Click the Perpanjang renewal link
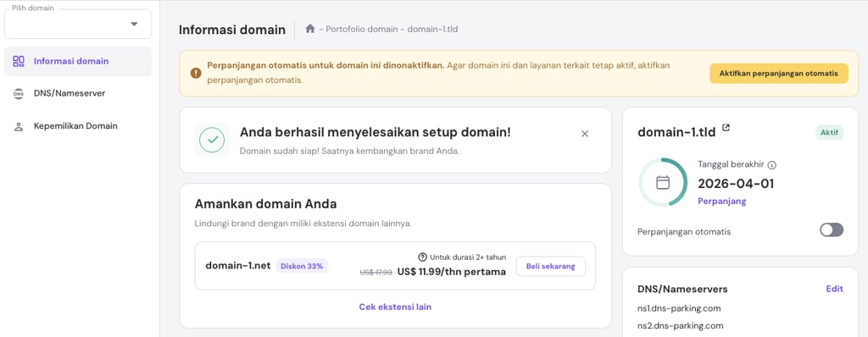Viewport: 868px width, 337px height. point(722,201)
